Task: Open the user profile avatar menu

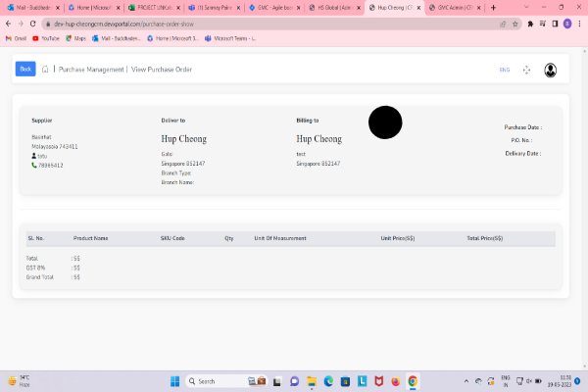Action: pyautogui.click(x=551, y=70)
